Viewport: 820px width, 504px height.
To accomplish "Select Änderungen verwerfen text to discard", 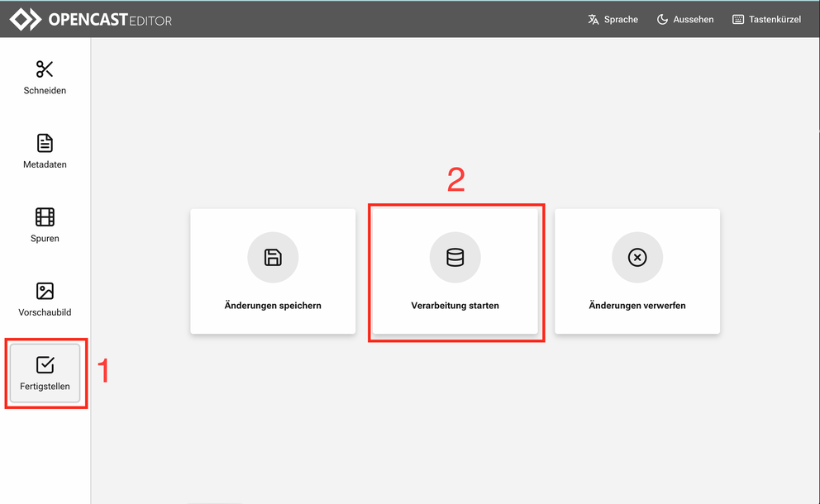I will point(636,306).
